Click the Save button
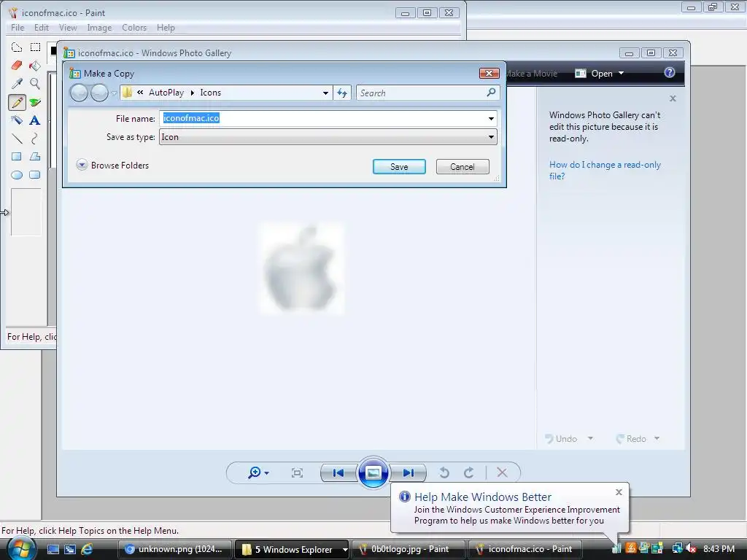 click(x=399, y=167)
